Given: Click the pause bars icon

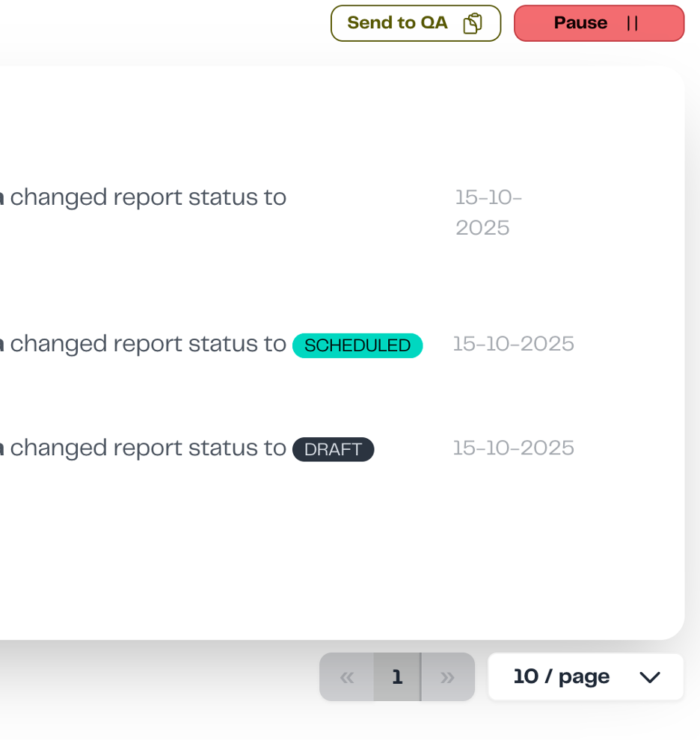Looking at the screenshot, I should (x=633, y=23).
